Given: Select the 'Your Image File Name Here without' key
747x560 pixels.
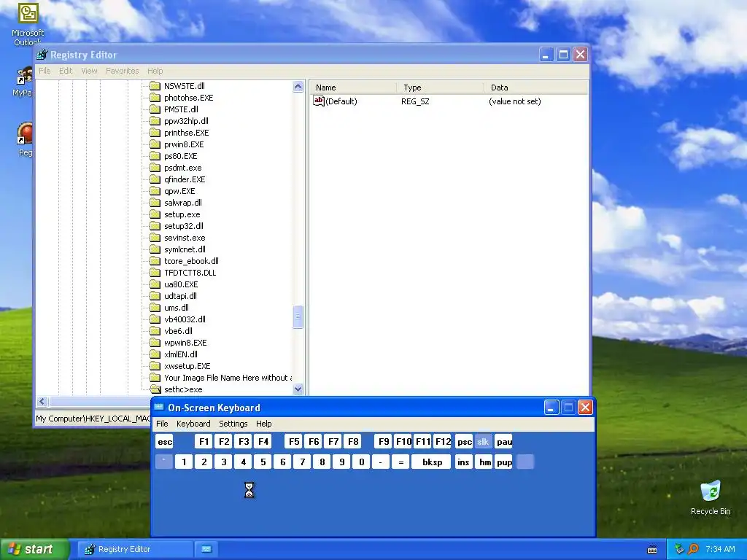Looking at the screenshot, I should click(x=228, y=378).
